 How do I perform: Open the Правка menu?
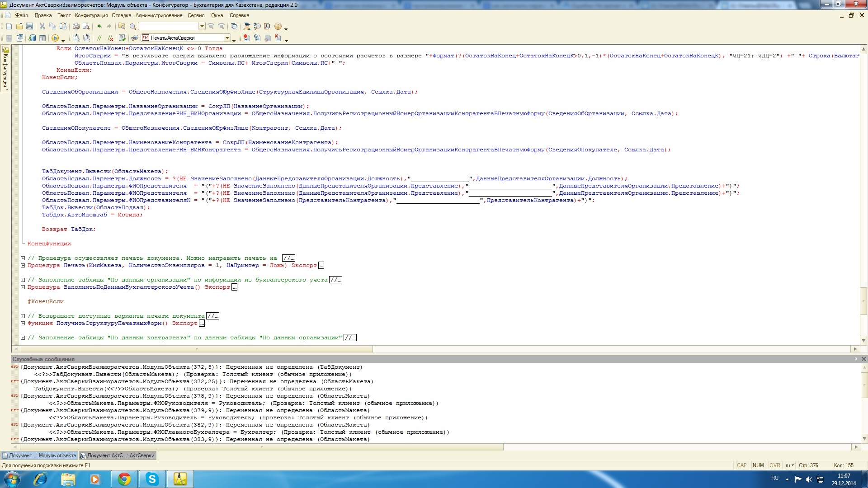[43, 15]
